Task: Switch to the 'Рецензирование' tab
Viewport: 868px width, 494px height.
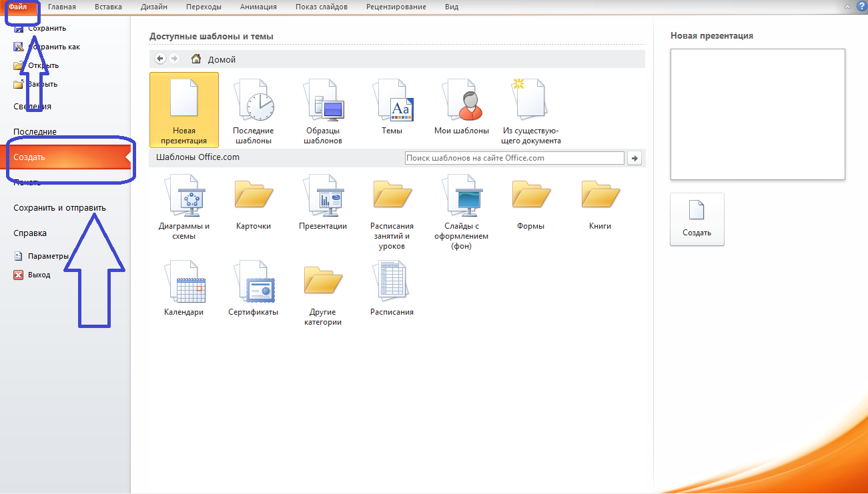Action: point(396,7)
